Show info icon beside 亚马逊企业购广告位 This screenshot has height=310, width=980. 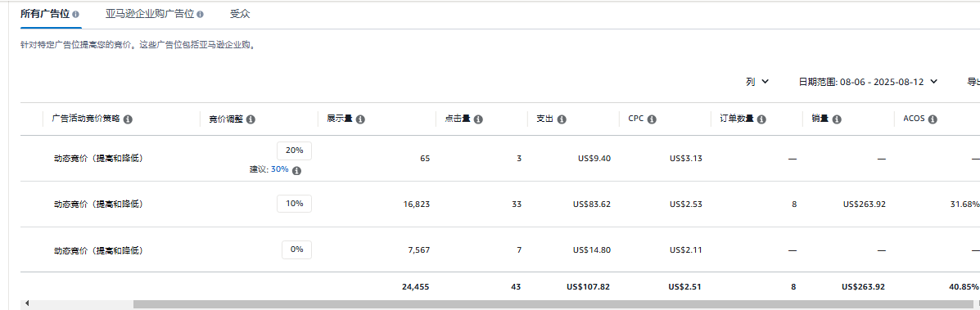(200, 14)
